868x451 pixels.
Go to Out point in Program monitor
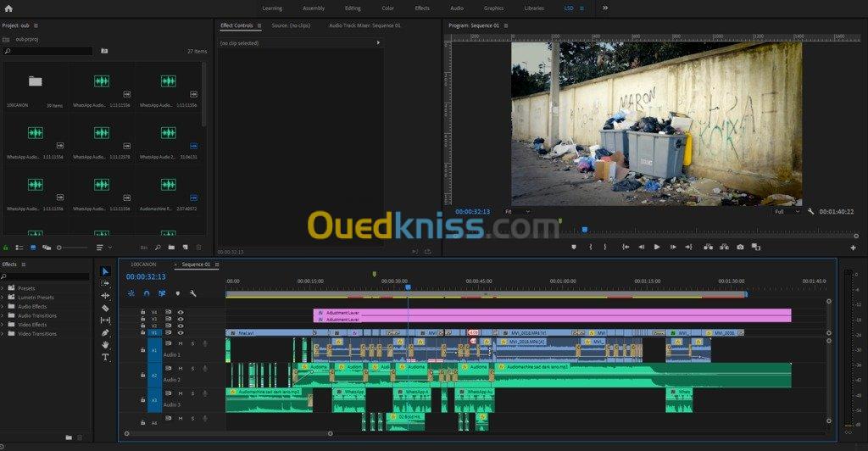(x=688, y=247)
